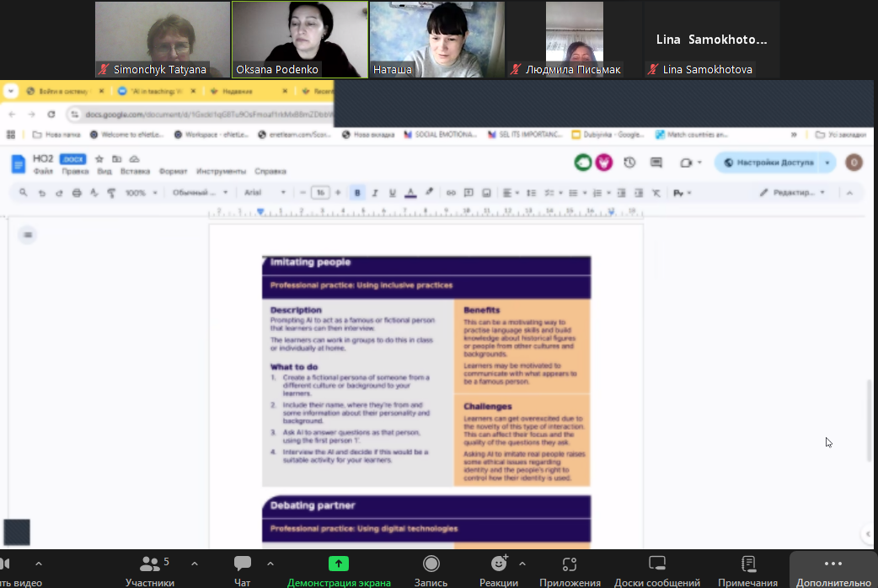Open the Arial font dropdown
This screenshot has height=588, width=878.
[x=265, y=193]
